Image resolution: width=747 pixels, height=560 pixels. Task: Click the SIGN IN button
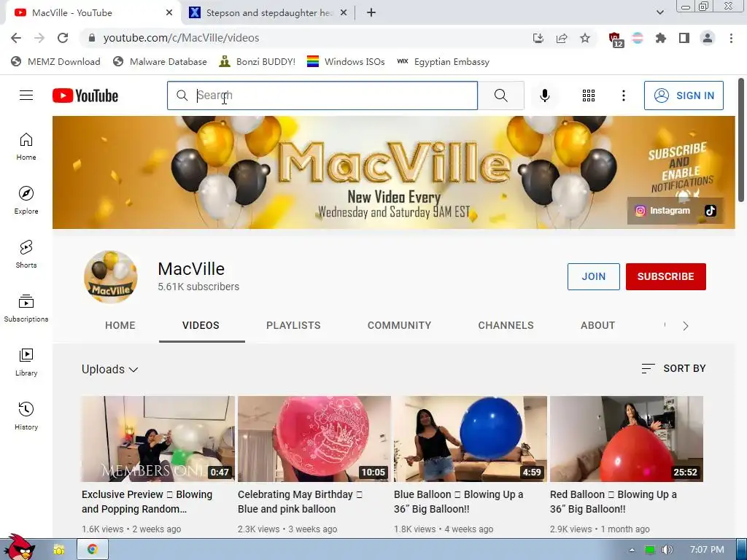coord(683,96)
